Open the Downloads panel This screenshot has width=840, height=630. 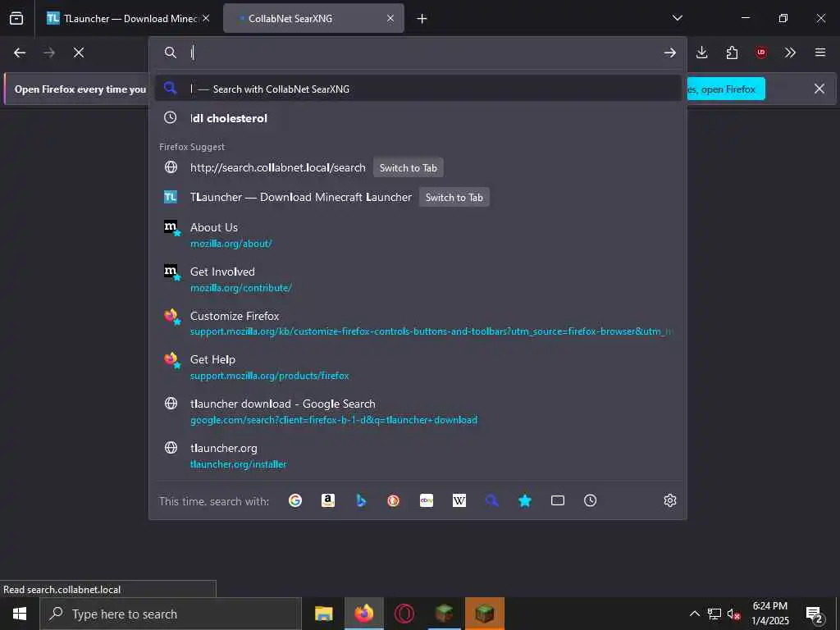(702, 52)
